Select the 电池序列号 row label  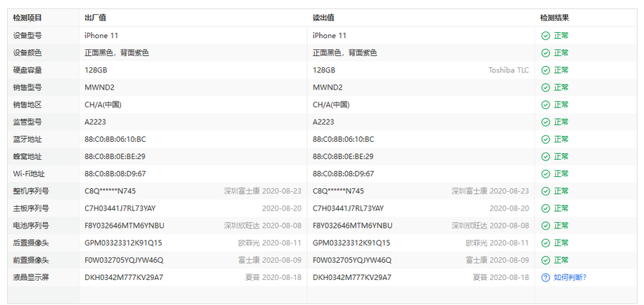click(x=31, y=226)
